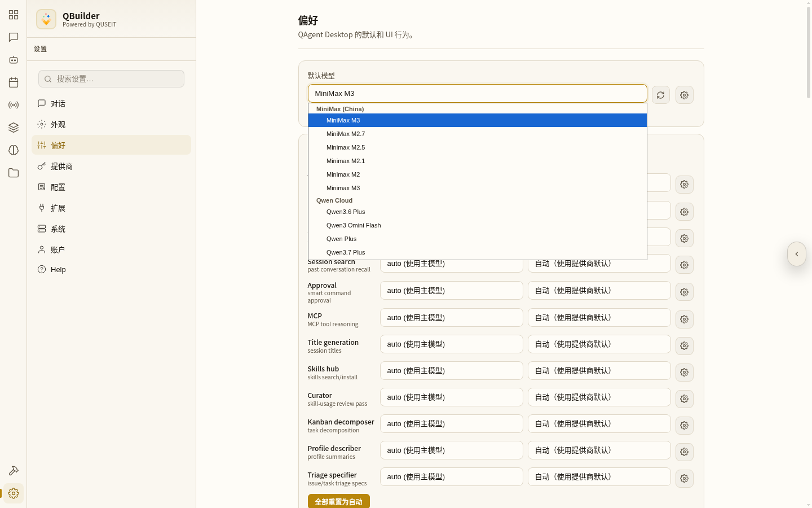Open the robot agent icon in left rail
The height and width of the screenshot is (508, 812).
14,60
